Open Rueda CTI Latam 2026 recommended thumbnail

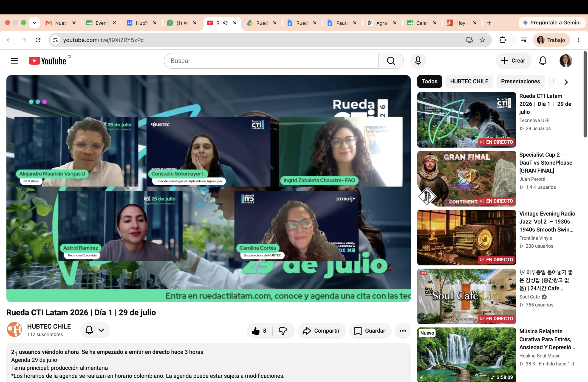coord(466,120)
